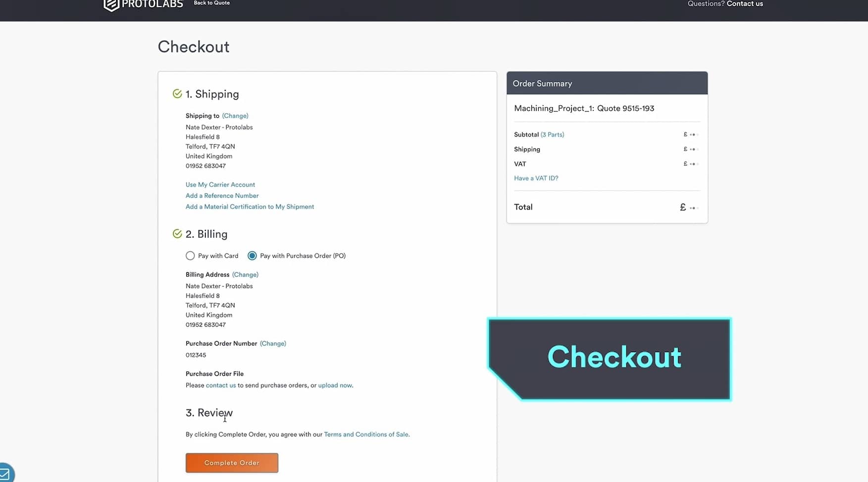Click the Shipping section green checkmark

[x=177, y=94]
